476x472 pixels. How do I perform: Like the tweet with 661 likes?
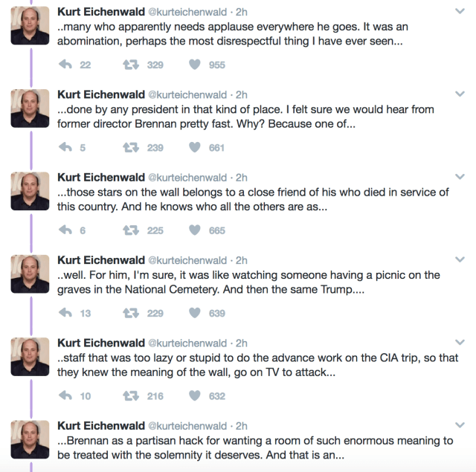pyautogui.click(x=195, y=148)
